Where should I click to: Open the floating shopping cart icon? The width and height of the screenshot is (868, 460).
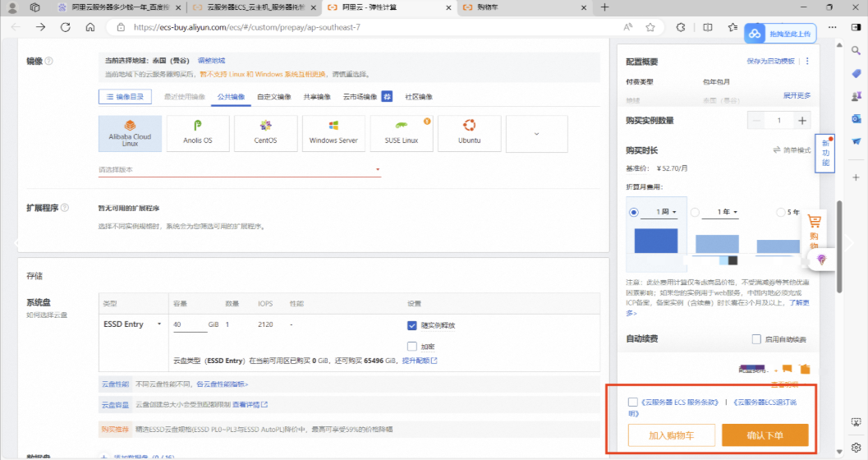point(815,230)
